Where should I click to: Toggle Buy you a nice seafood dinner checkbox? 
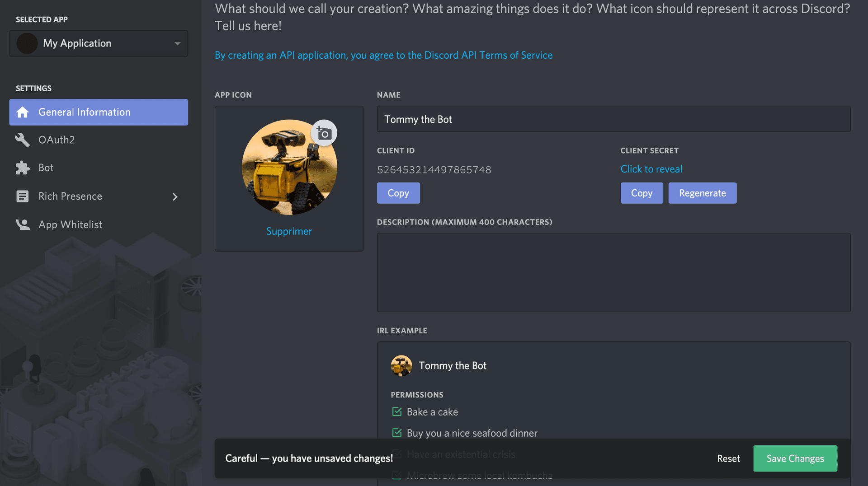point(397,433)
